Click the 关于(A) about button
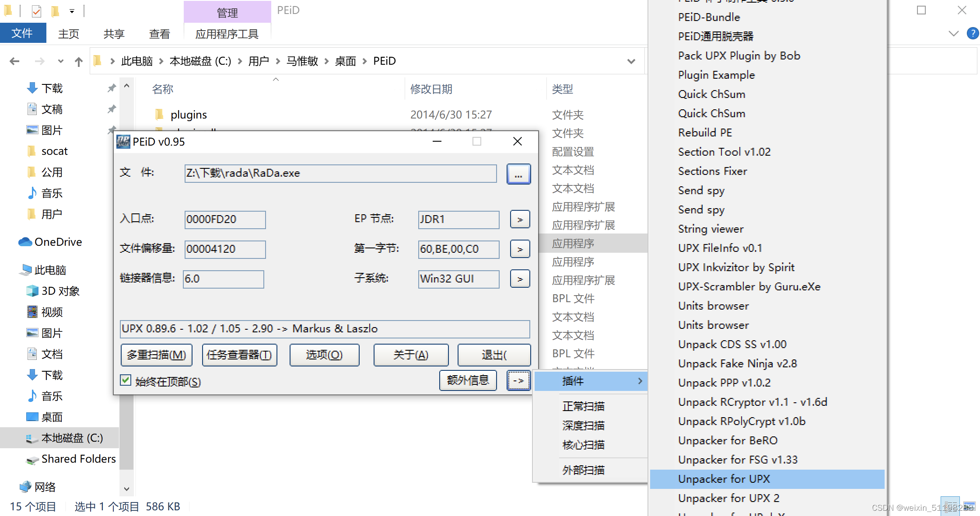Screen dimensions: 980x516 [411, 355]
